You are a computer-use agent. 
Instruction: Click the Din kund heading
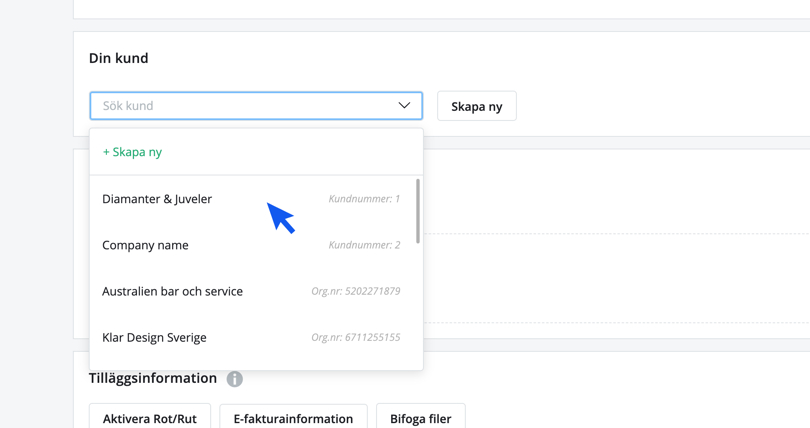click(118, 58)
